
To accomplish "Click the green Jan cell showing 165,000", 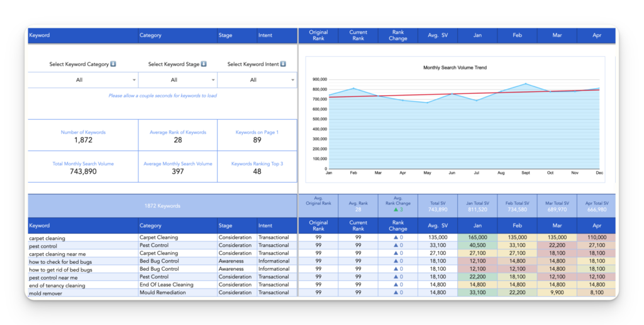I will pyautogui.click(x=477, y=237).
